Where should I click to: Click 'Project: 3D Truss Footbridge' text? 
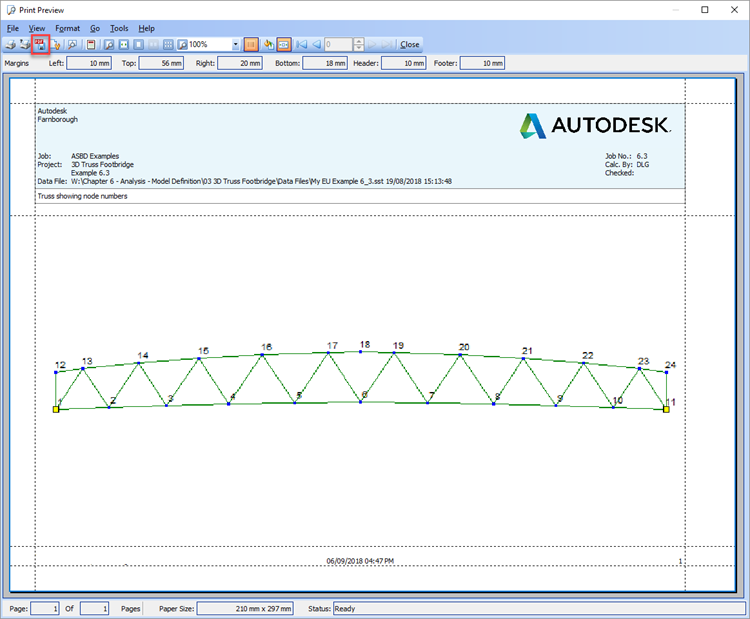(86, 165)
